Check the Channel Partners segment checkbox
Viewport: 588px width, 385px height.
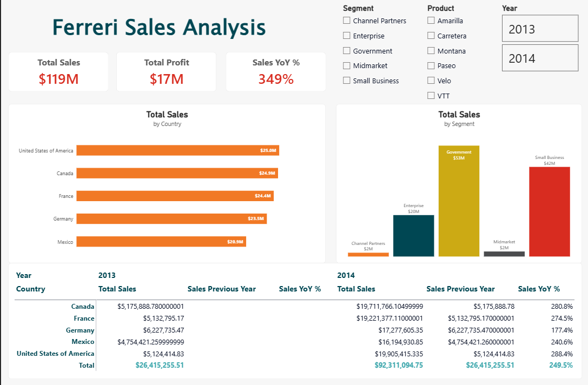point(347,21)
